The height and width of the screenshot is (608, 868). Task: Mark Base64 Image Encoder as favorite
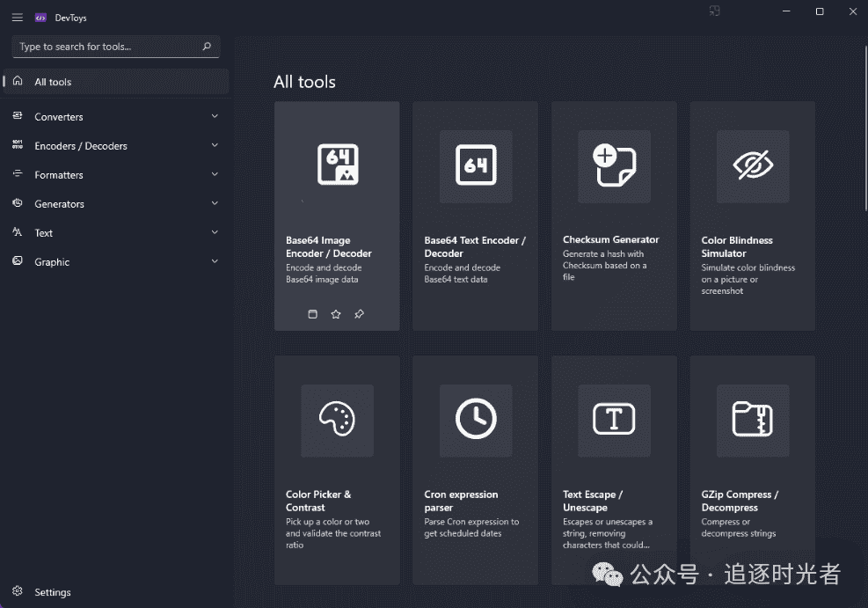(x=336, y=313)
